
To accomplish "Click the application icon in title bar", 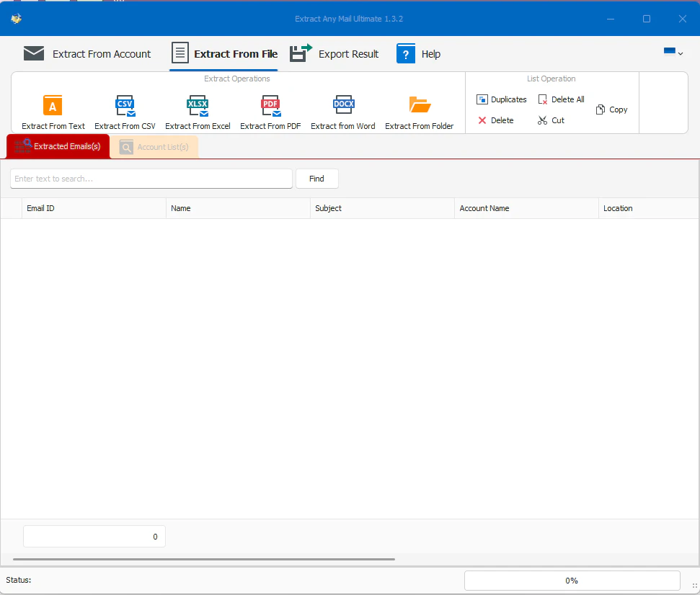I will [x=17, y=19].
